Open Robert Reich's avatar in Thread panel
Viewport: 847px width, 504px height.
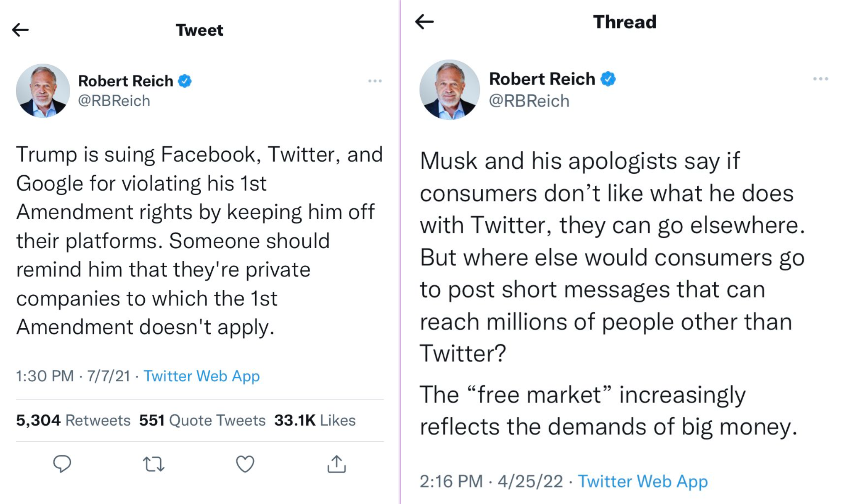[x=449, y=90]
